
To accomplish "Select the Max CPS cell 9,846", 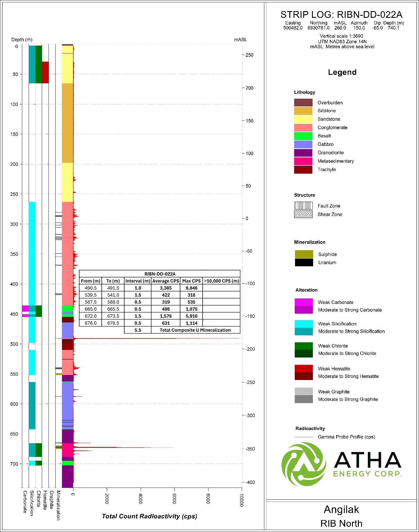I will coord(192,288).
